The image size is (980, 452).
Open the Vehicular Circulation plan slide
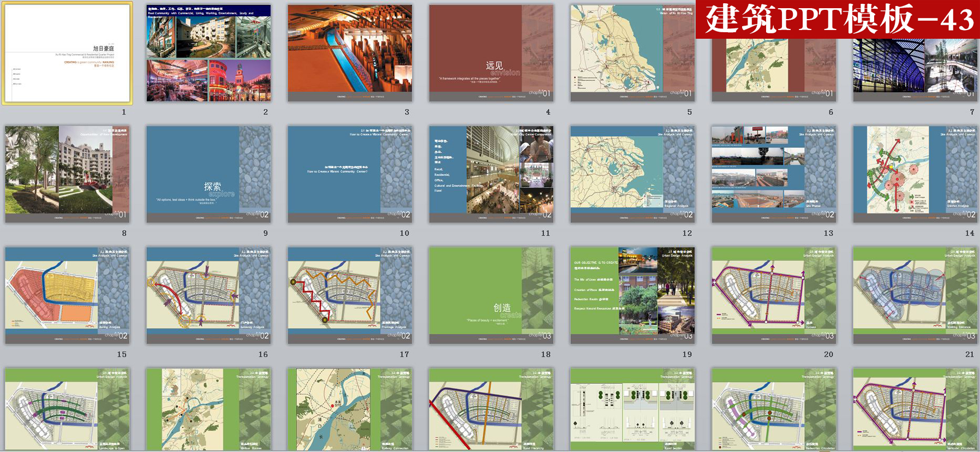point(915,409)
